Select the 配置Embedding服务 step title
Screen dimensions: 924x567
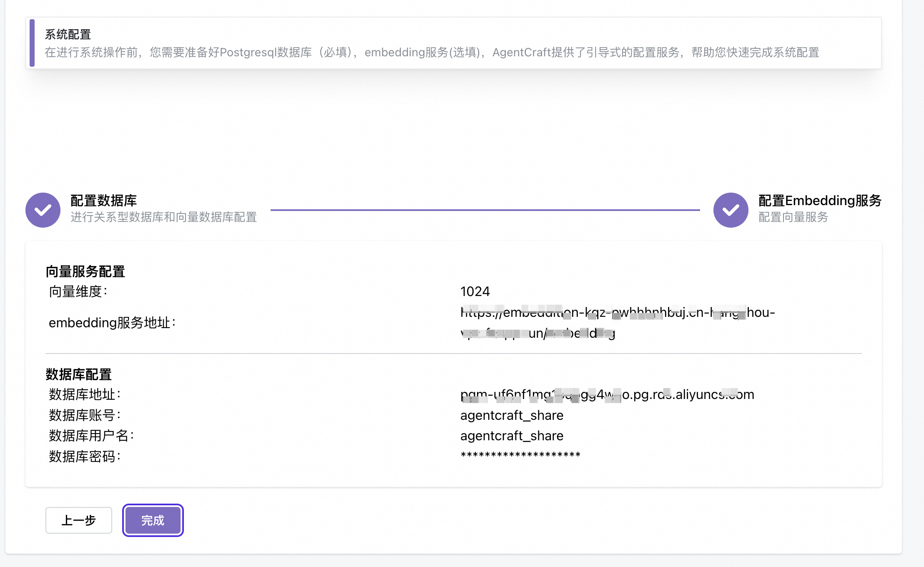pos(819,201)
